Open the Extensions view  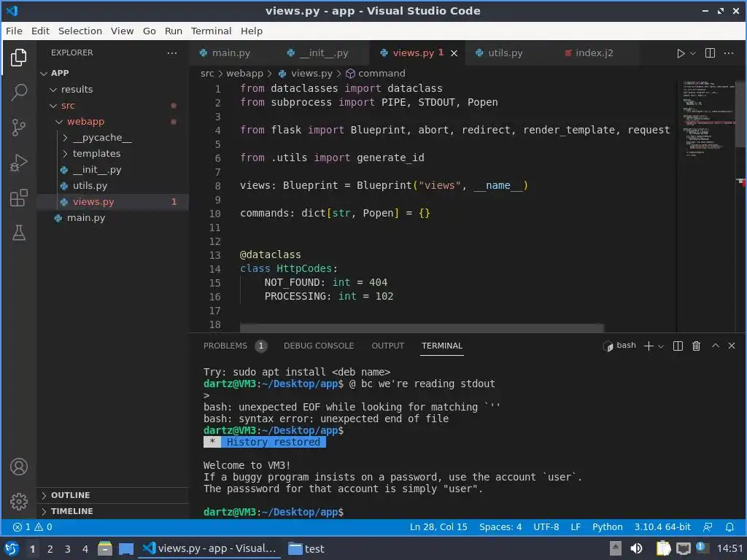click(x=18, y=198)
